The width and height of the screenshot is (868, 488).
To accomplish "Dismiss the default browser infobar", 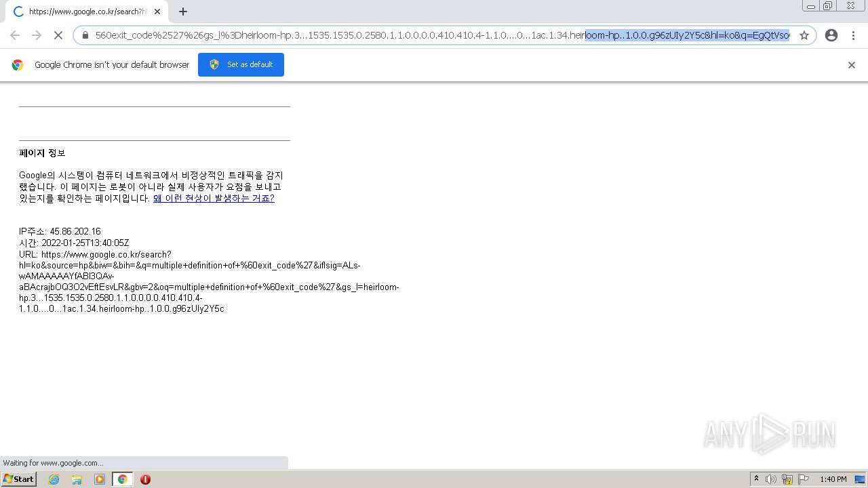I will [852, 65].
